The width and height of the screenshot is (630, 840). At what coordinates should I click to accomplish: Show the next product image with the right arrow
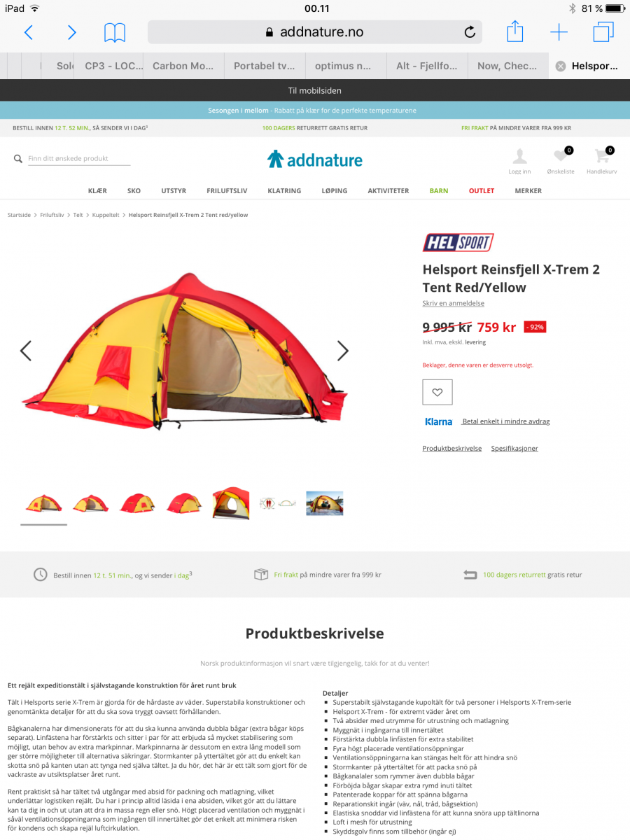[343, 351]
